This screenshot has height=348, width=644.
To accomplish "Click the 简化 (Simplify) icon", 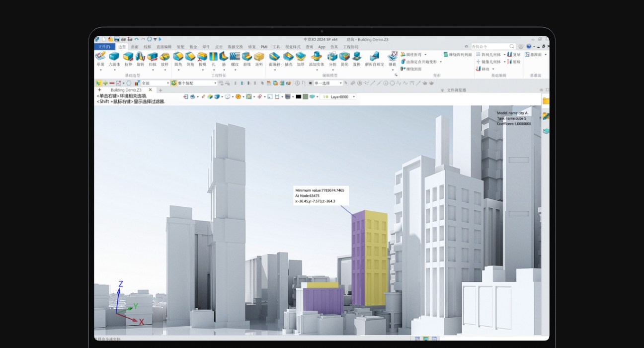I will [x=344, y=57].
